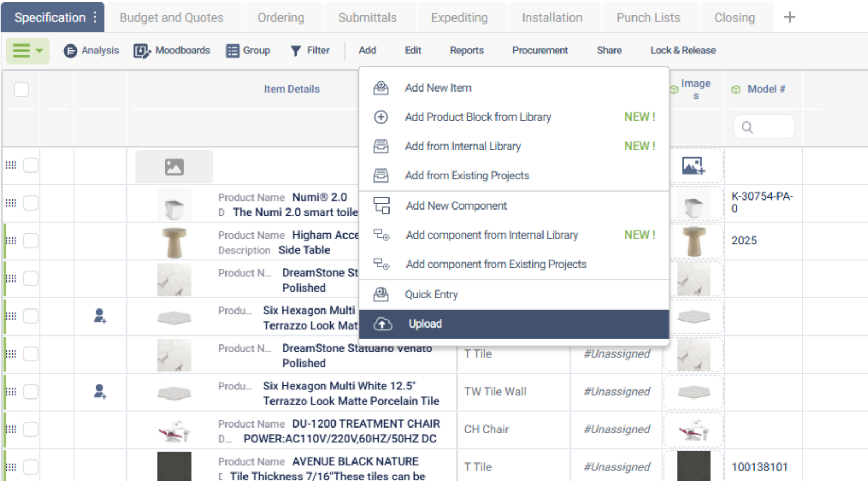Open Specification tab options (three dots)
The image size is (868, 481).
(x=95, y=17)
